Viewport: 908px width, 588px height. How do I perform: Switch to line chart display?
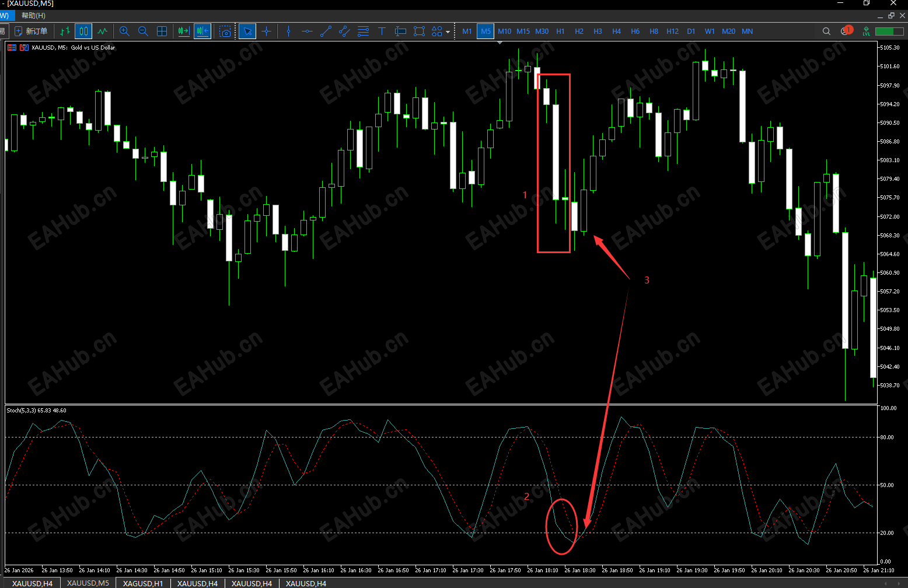(x=102, y=31)
